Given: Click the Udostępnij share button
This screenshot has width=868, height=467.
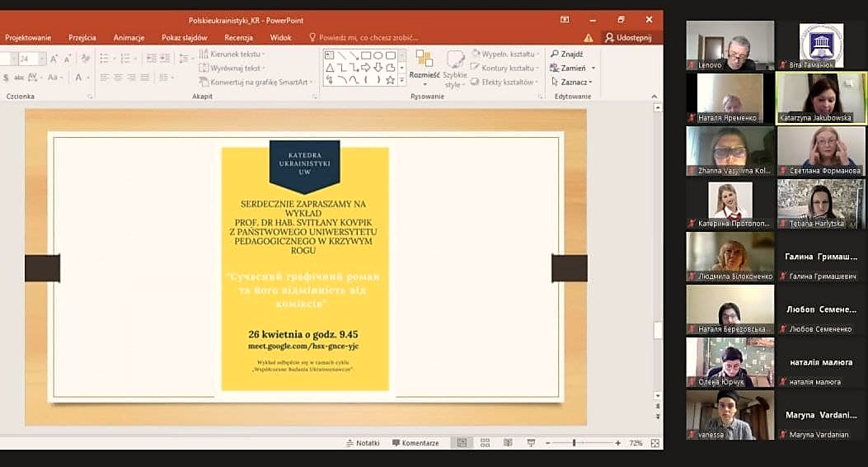Looking at the screenshot, I should [628, 37].
